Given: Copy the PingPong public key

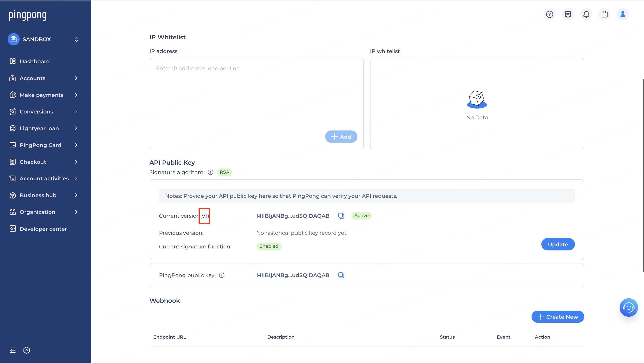Looking at the screenshot, I should (x=341, y=275).
